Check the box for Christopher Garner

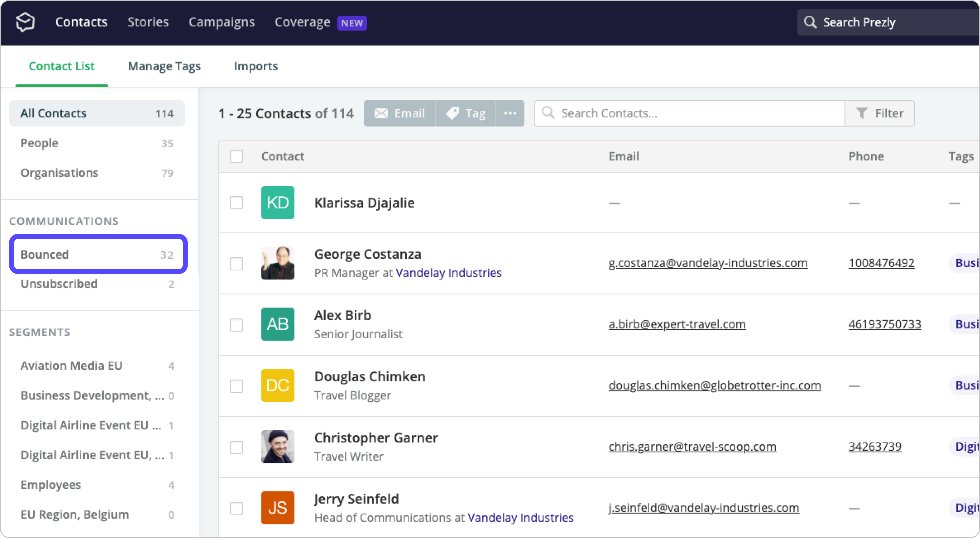point(236,447)
